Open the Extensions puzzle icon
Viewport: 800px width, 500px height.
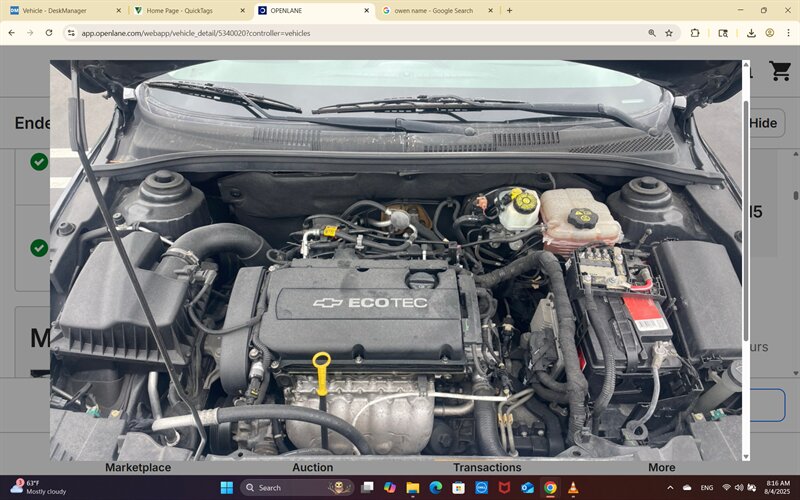[x=695, y=33]
